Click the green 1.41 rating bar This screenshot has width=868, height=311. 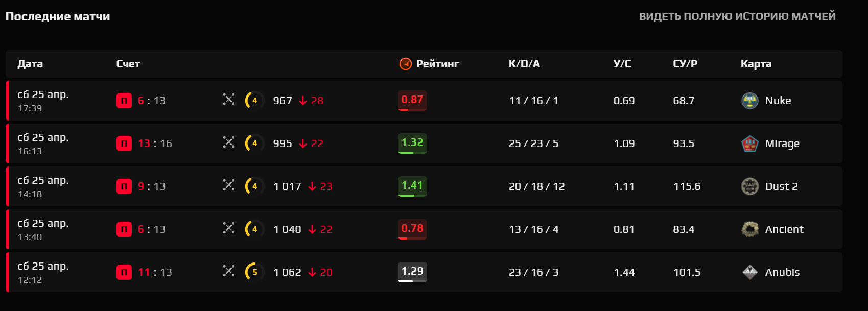412,186
